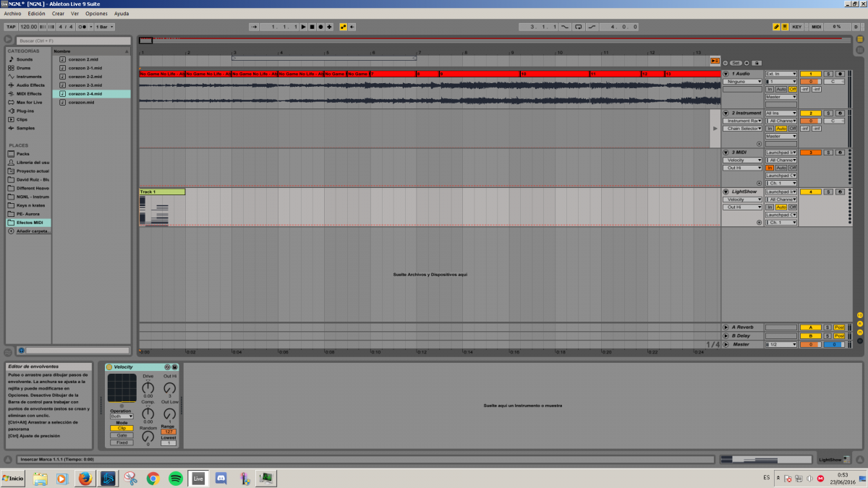Toggle Velocity device activator on title bar
Screen dimensions: 868x488
point(111,367)
